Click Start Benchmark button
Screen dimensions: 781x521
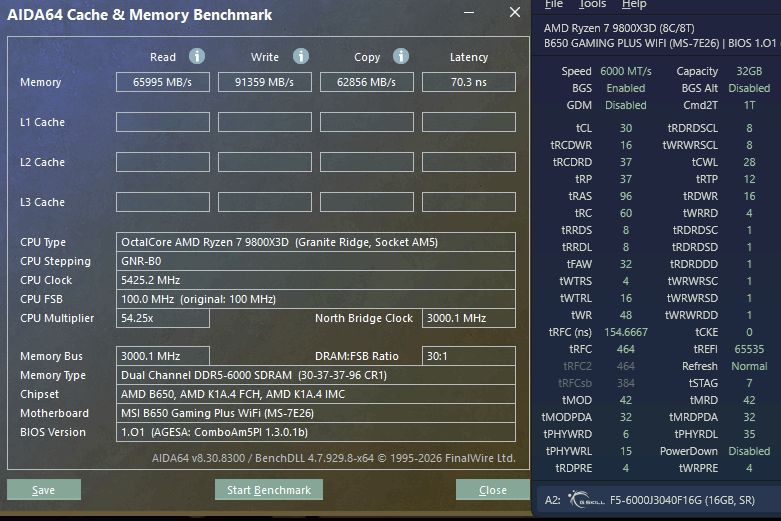(268, 490)
